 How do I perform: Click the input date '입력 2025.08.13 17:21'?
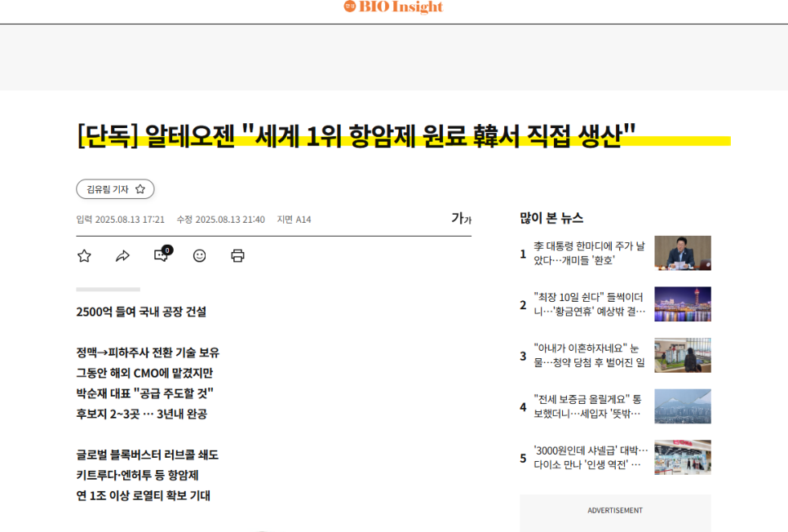click(x=120, y=219)
